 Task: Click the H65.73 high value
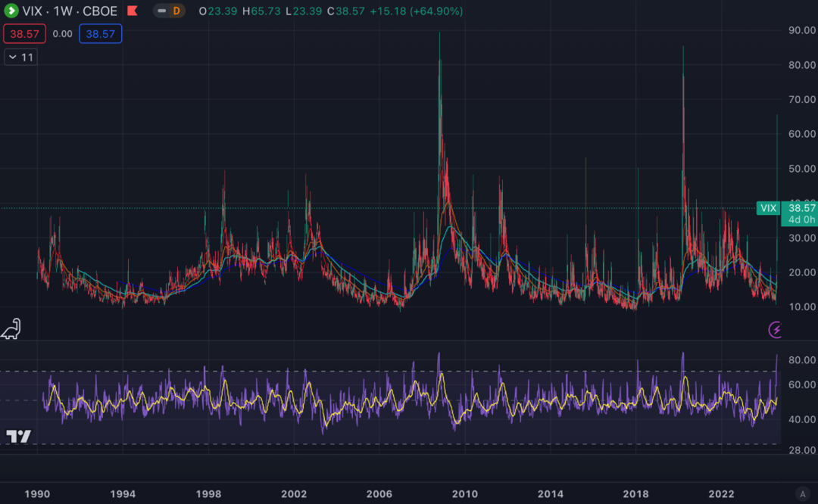[x=261, y=11]
